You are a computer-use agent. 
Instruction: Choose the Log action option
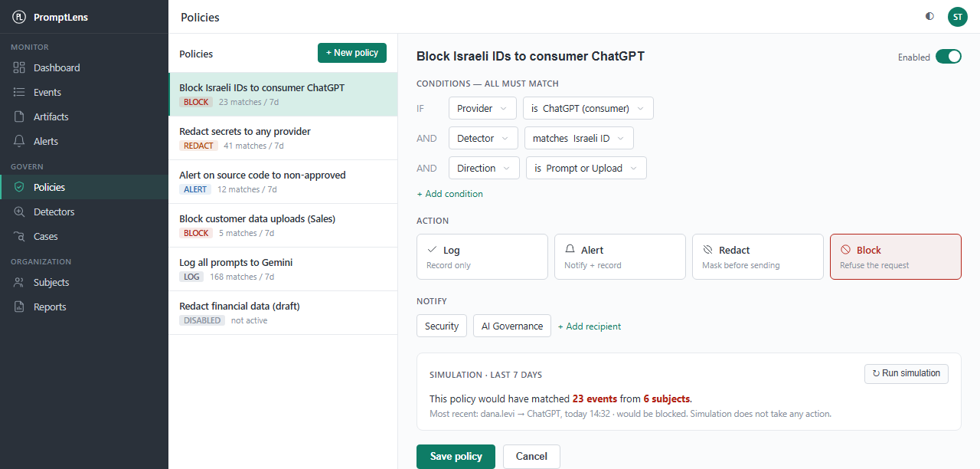(482, 257)
